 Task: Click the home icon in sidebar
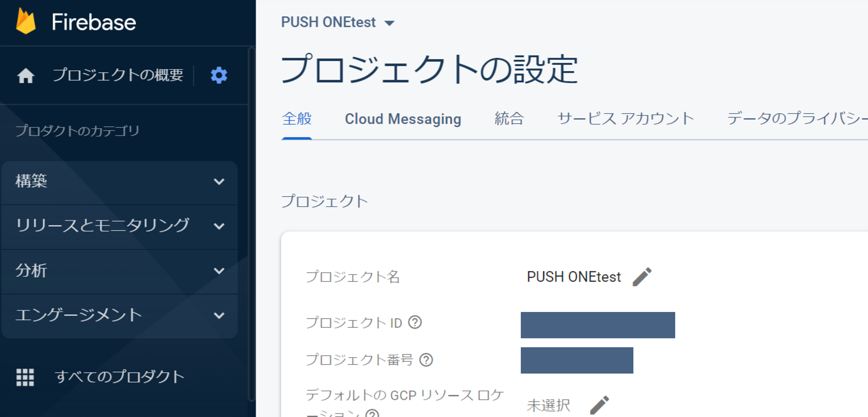coord(26,75)
